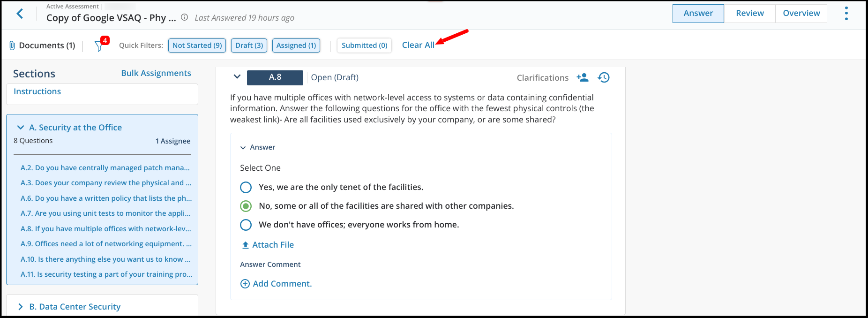Open the Documents attachments paperclip icon
Image resolution: width=868 pixels, height=318 pixels.
point(12,45)
